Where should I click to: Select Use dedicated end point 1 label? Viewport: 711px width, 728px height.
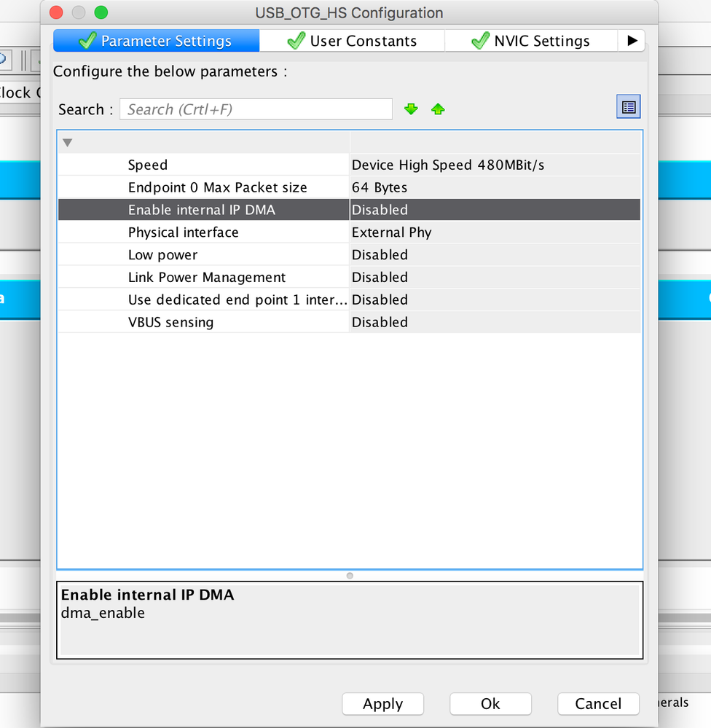pyautogui.click(x=237, y=300)
